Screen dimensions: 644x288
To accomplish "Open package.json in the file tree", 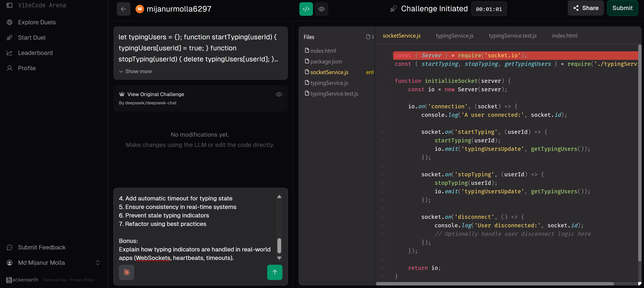I will (326, 61).
